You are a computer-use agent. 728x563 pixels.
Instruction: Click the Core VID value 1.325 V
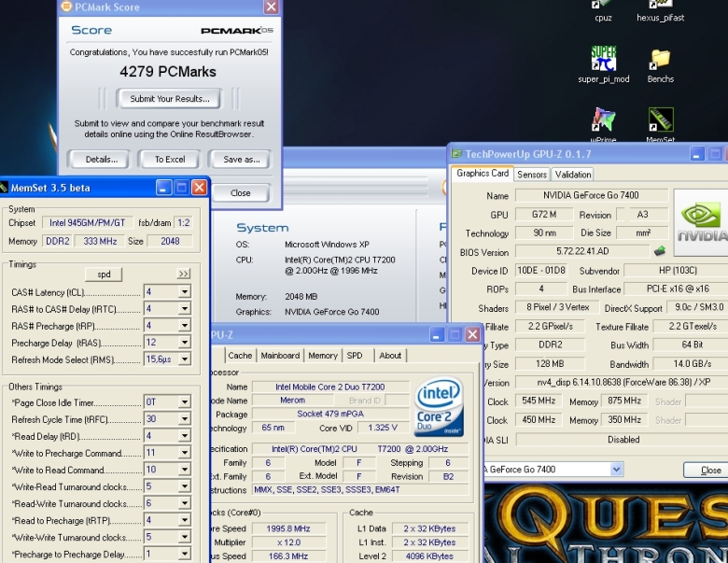pyautogui.click(x=383, y=428)
